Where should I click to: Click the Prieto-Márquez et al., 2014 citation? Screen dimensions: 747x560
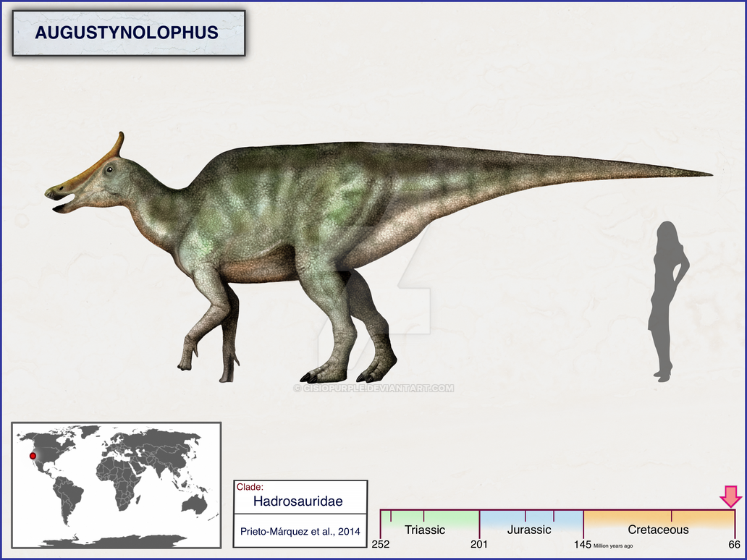pos(300,530)
